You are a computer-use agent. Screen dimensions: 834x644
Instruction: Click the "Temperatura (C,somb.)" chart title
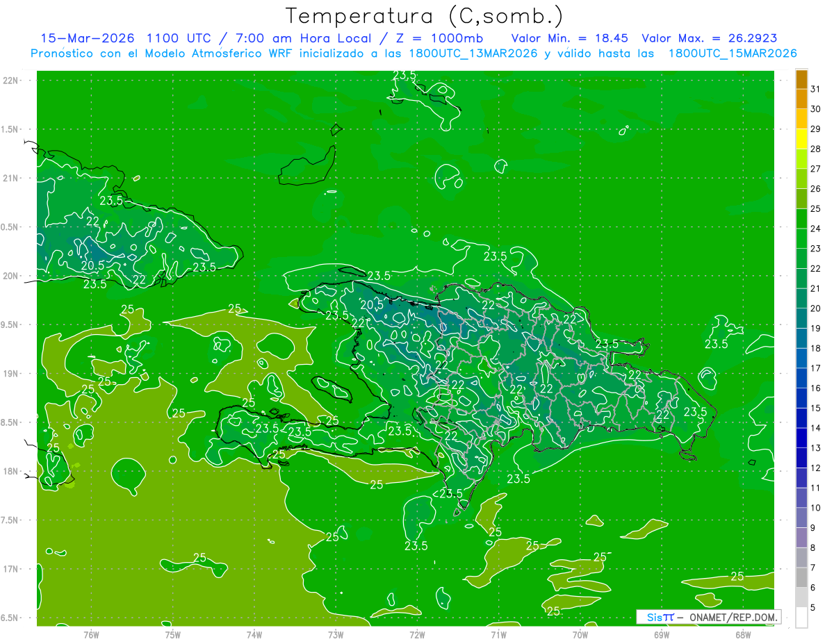click(425, 17)
